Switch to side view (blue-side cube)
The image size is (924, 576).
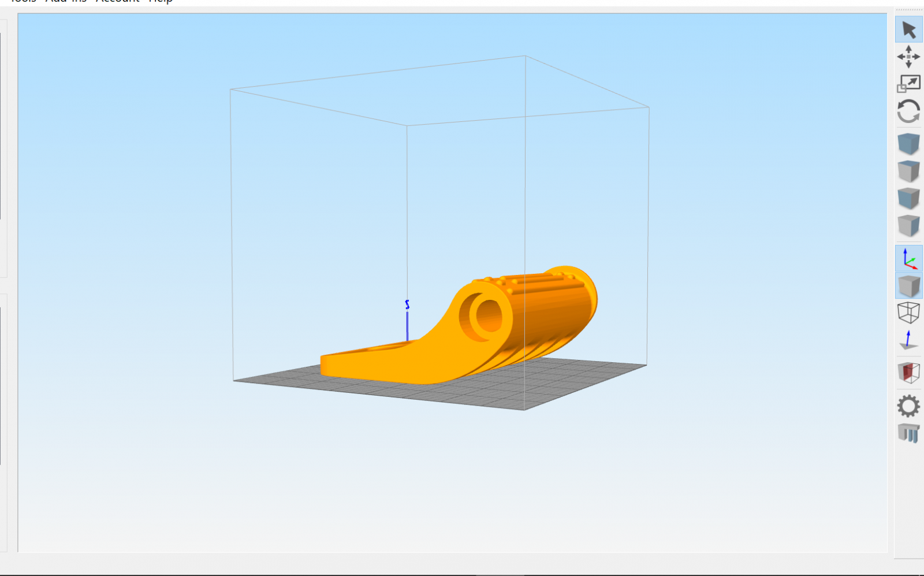point(908,225)
